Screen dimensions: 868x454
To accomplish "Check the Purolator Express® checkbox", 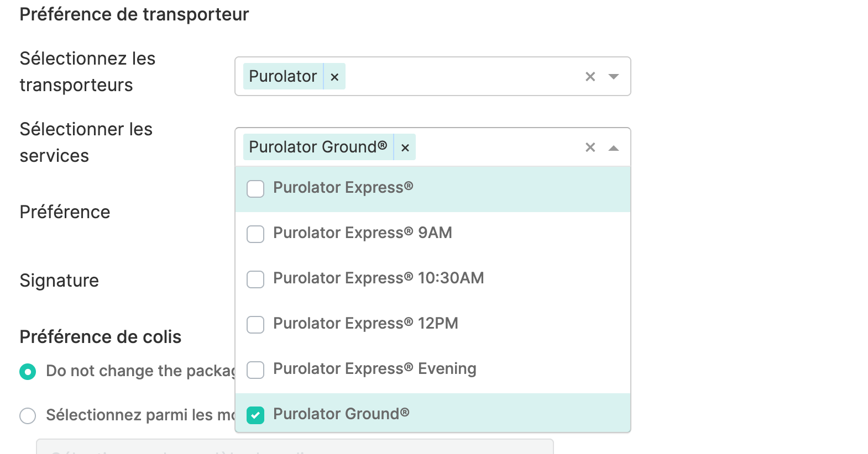I will (x=255, y=189).
